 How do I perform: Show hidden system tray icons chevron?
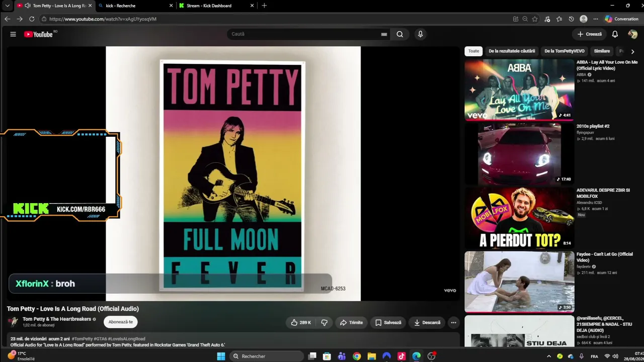coord(549,356)
